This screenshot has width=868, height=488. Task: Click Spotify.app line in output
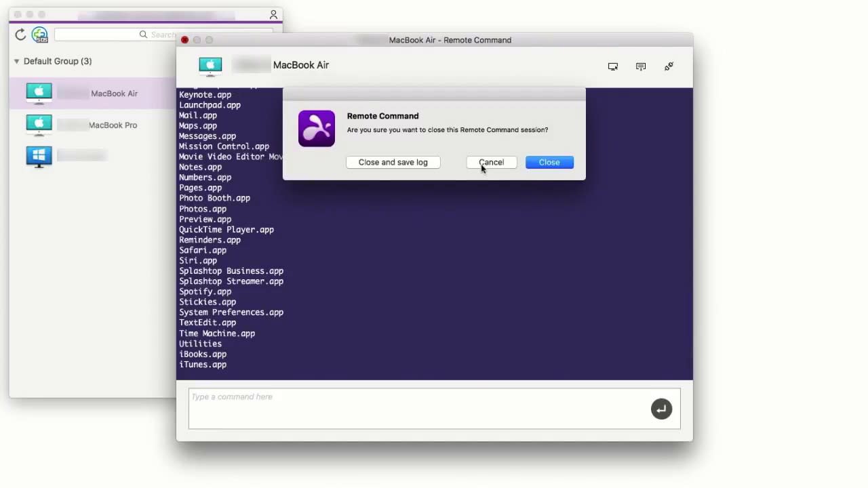(205, 291)
